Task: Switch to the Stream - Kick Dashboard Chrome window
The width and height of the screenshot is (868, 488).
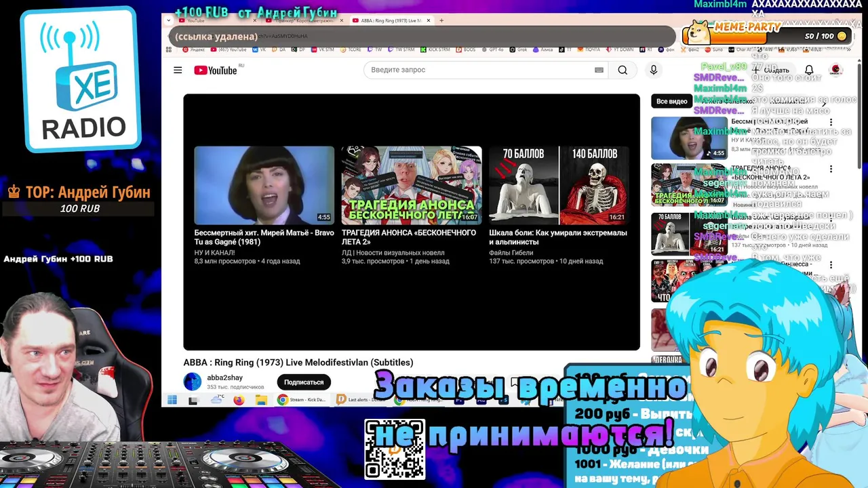Action: click(x=302, y=400)
